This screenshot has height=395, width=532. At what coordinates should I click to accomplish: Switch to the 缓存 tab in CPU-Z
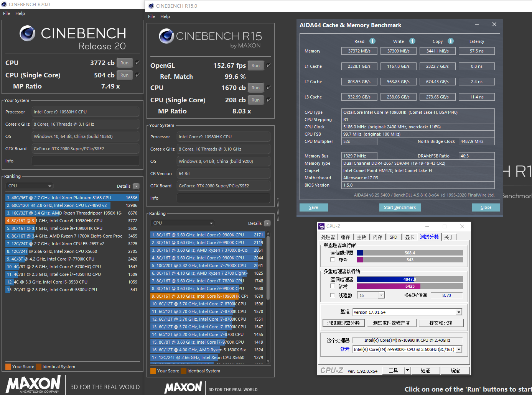[x=345, y=237]
